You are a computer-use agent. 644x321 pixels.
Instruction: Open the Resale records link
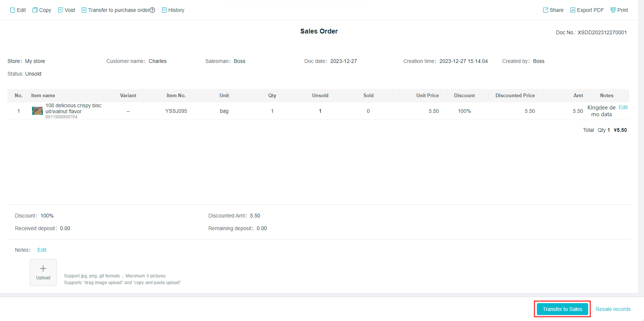(x=613, y=309)
